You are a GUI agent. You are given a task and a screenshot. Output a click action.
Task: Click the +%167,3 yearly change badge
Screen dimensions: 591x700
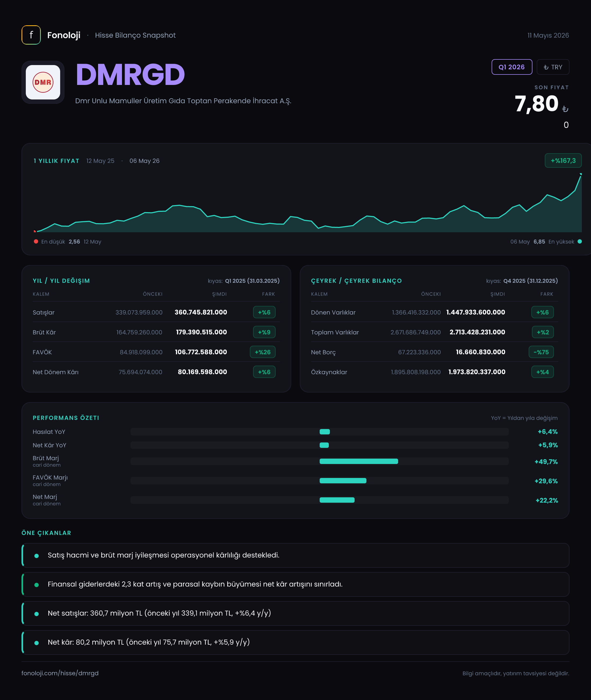coord(563,160)
